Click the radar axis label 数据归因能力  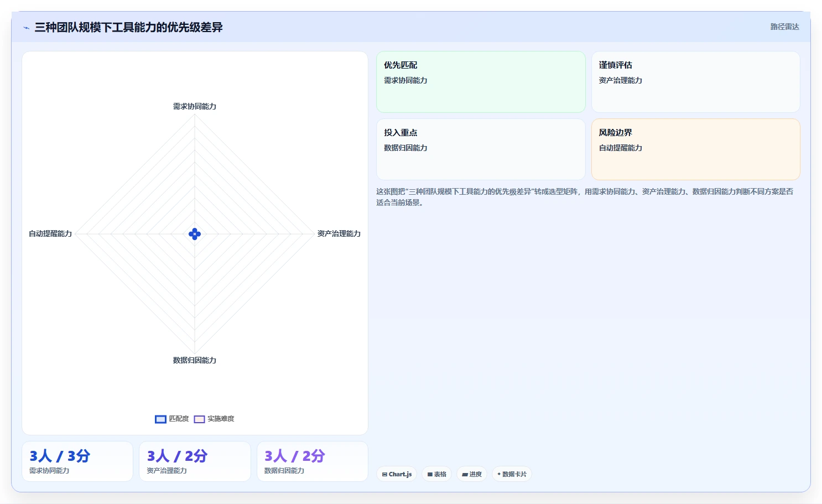pyautogui.click(x=195, y=360)
